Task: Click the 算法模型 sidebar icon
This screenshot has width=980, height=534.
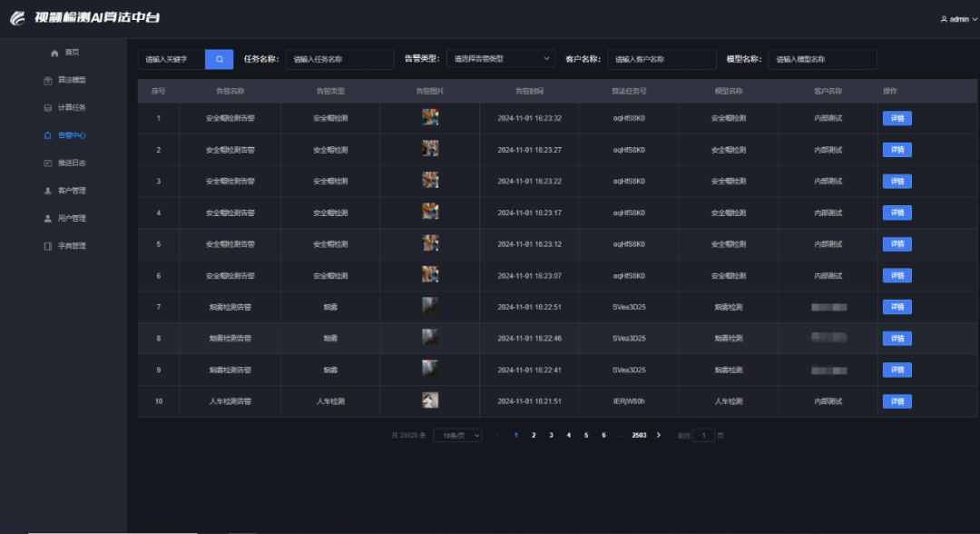Action: tap(47, 81)
